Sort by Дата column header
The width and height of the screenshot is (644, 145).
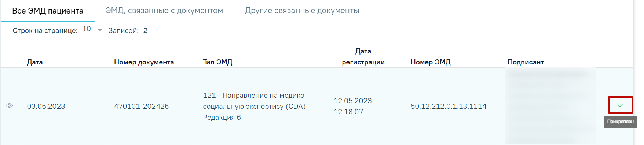pos(35,62)
